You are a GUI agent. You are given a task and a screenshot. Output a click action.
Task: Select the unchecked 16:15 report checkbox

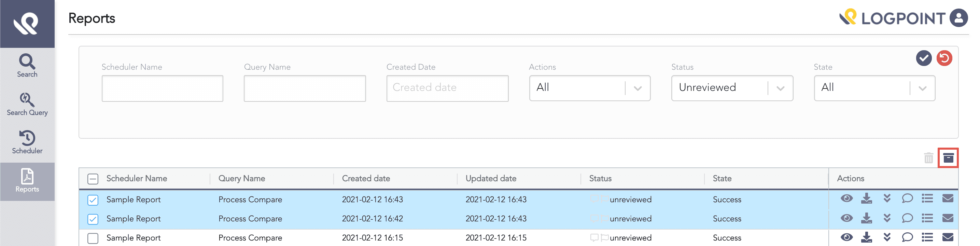point(93,238)
